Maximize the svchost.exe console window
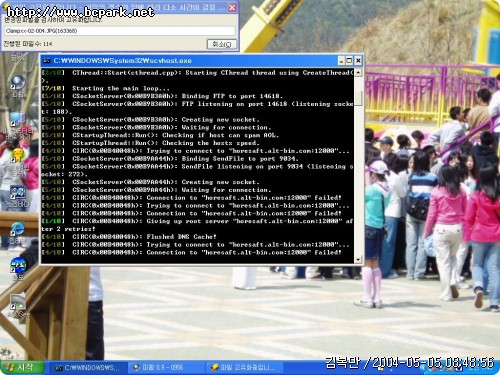Viewport: 500px width, 375px height. 349,61
